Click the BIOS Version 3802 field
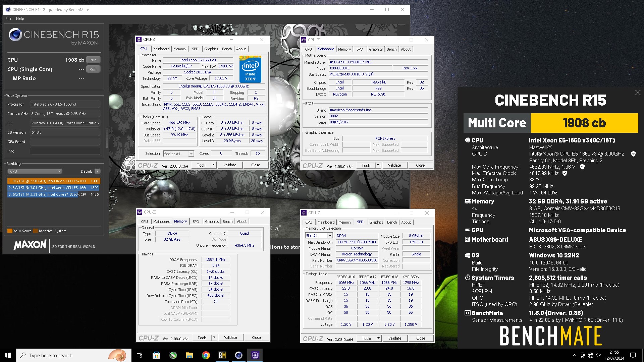The height and width of the screenshot is (362, 644). pyautogui.click(x=378, y=116)
